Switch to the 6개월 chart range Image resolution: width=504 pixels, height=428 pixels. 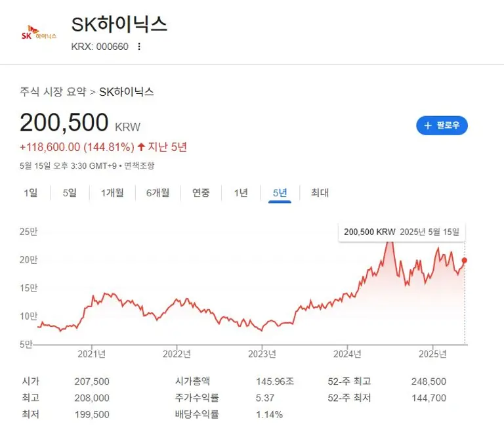[157, 193]
